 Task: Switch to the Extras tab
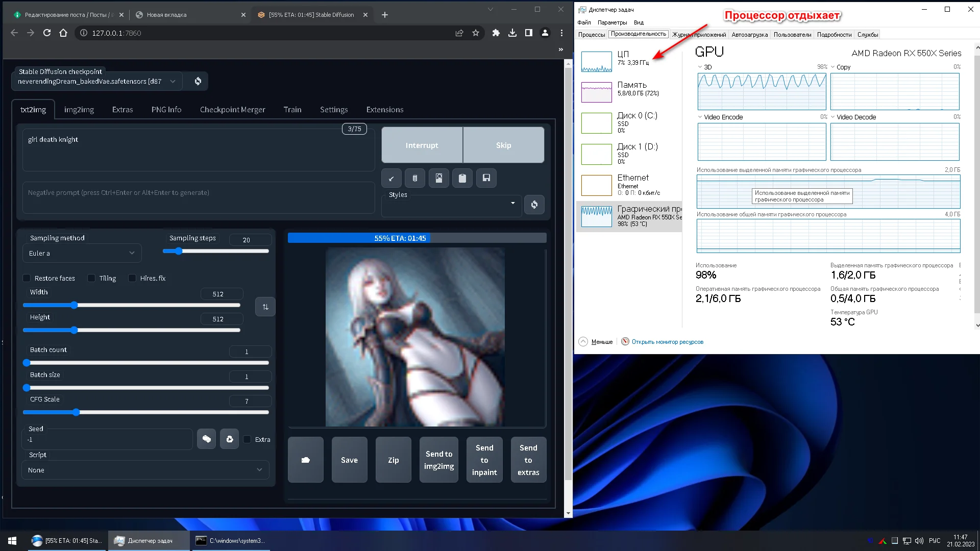point(122,109)
